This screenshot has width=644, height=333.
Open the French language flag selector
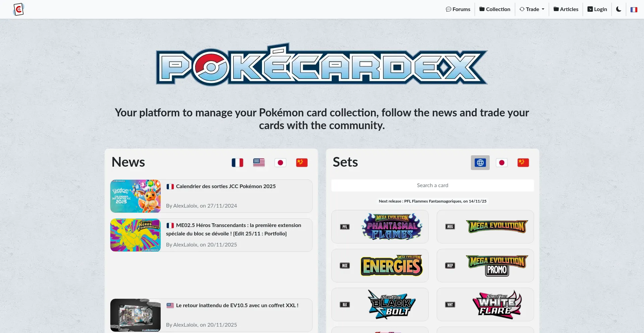pos(634,9)
